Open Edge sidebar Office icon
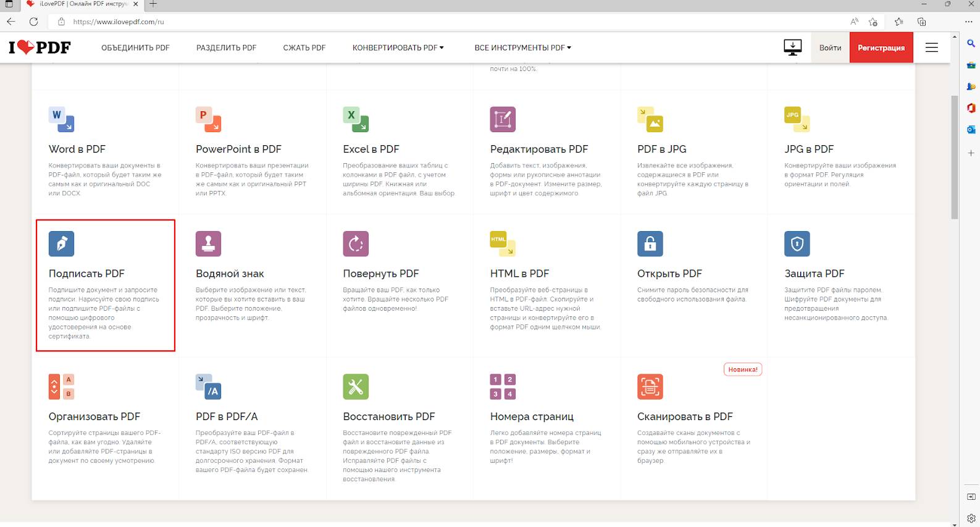 click(971, 108)
